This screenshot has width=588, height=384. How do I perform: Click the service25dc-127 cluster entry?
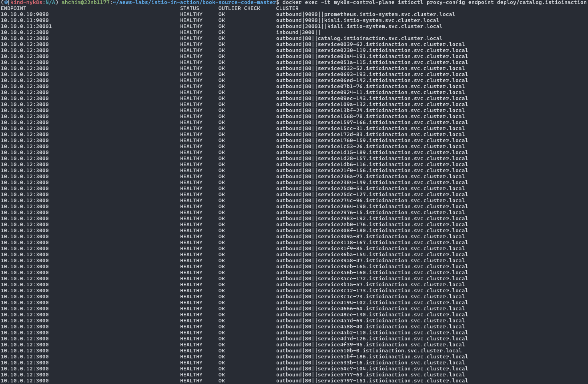coord(372,195)
